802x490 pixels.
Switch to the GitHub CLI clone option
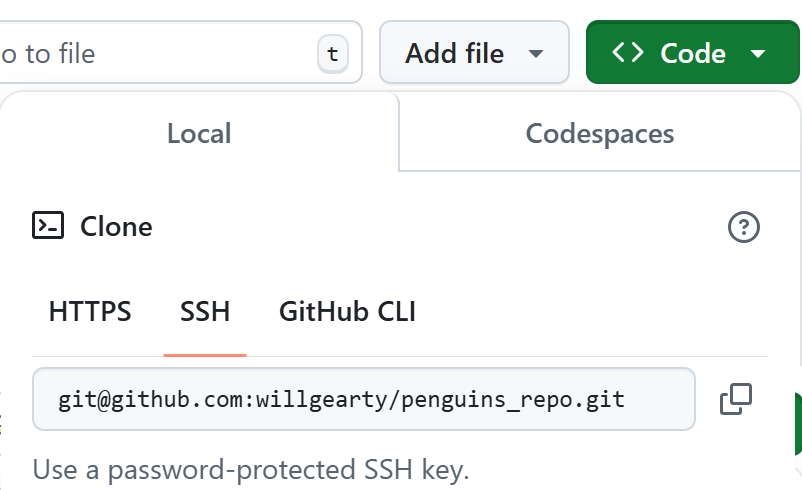pos(347,311)
